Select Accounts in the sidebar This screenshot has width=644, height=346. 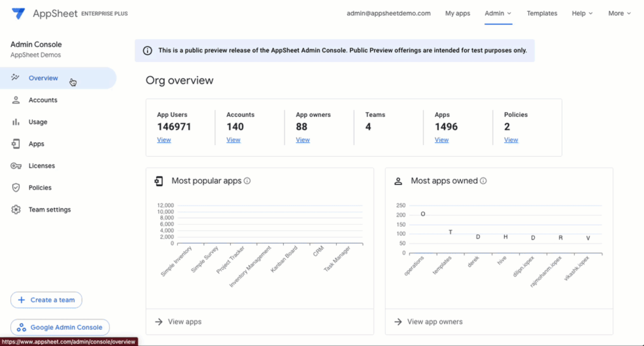(43, 100)
